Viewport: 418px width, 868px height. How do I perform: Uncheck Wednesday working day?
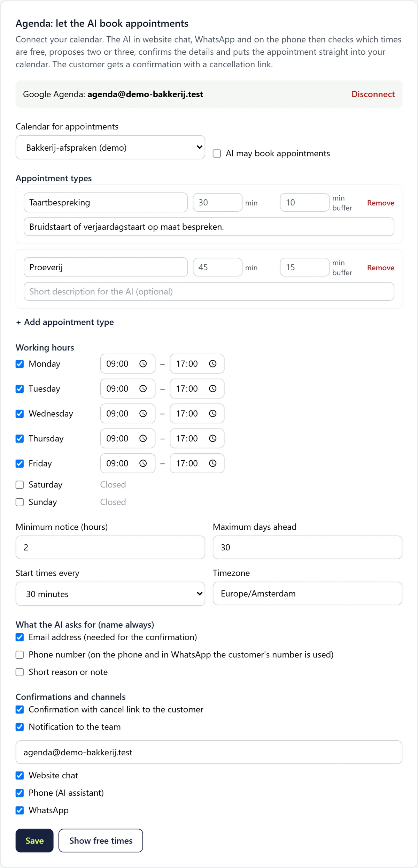(20, 414)
